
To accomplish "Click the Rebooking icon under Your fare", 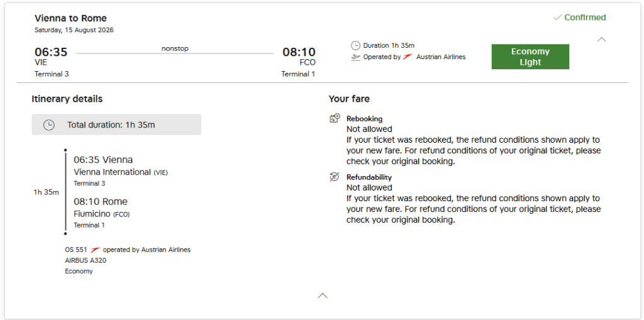I will coord(335,118).
